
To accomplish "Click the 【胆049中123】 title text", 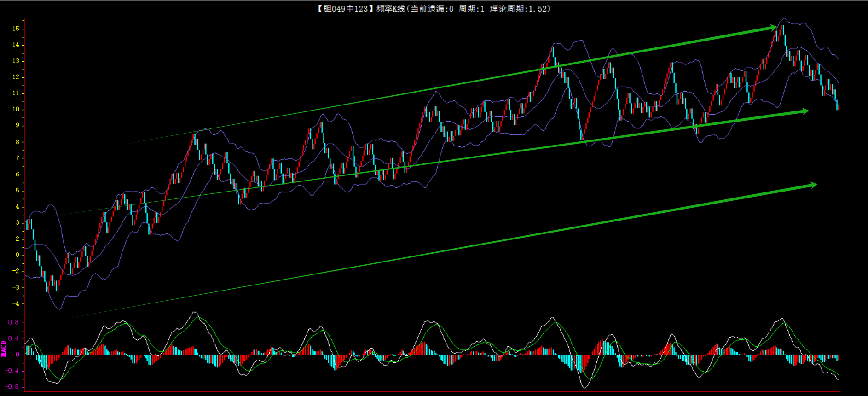I will 343,9.
